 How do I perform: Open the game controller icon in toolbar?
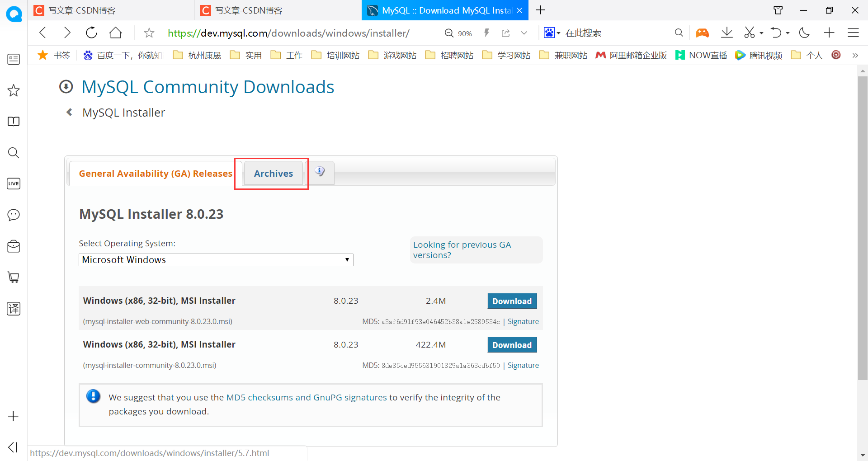(702, 33)
